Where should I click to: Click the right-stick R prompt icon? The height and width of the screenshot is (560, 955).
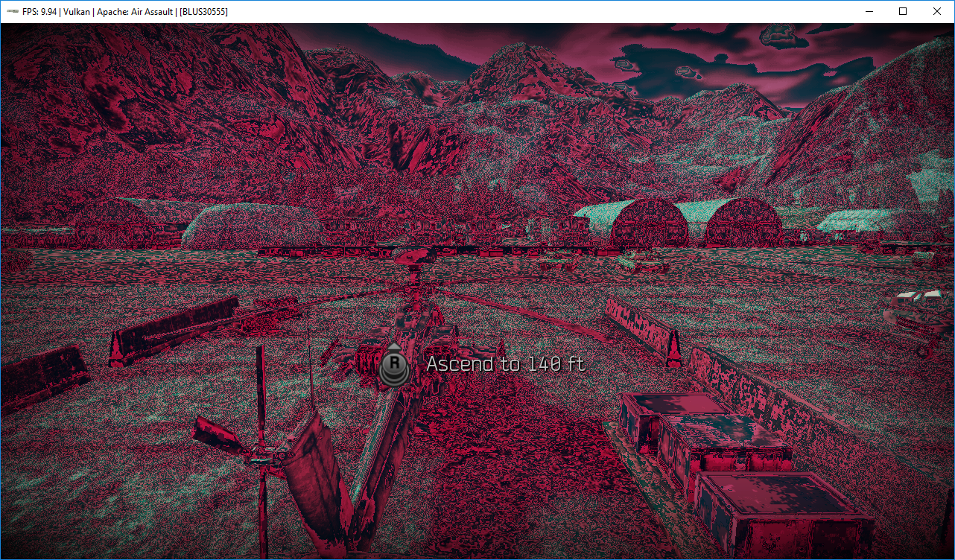[394, 366]
